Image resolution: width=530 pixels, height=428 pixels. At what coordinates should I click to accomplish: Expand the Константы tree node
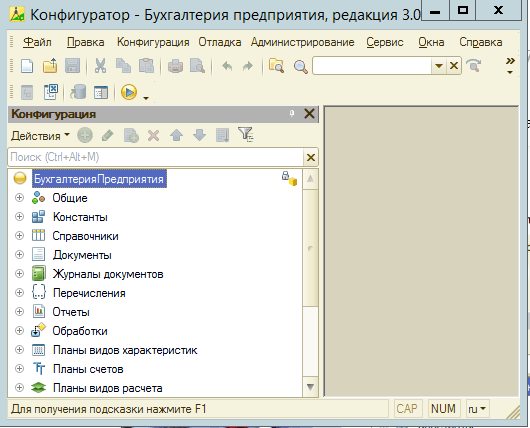point(20,216)
